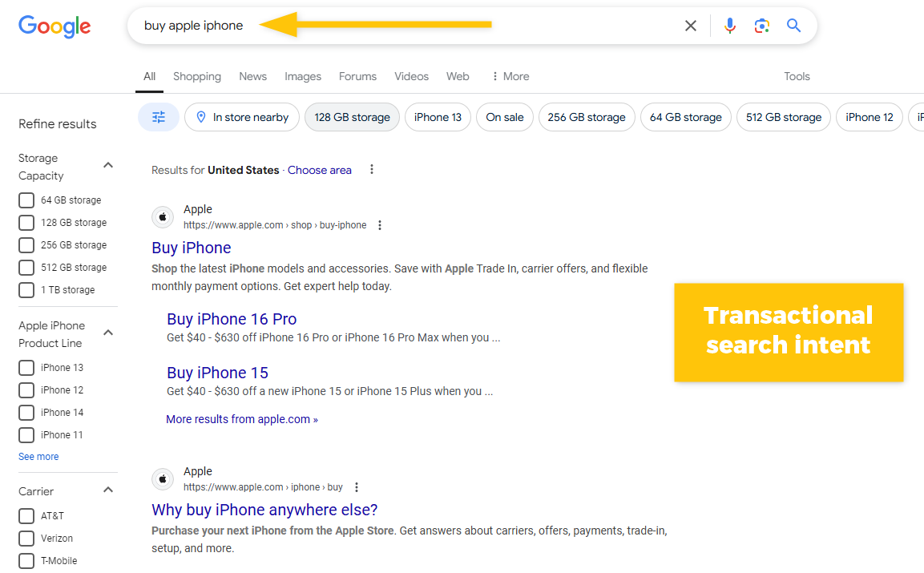924x573 pixels.
Task: Check the Verizon carrier checkbox
Action: click(26, 538)
